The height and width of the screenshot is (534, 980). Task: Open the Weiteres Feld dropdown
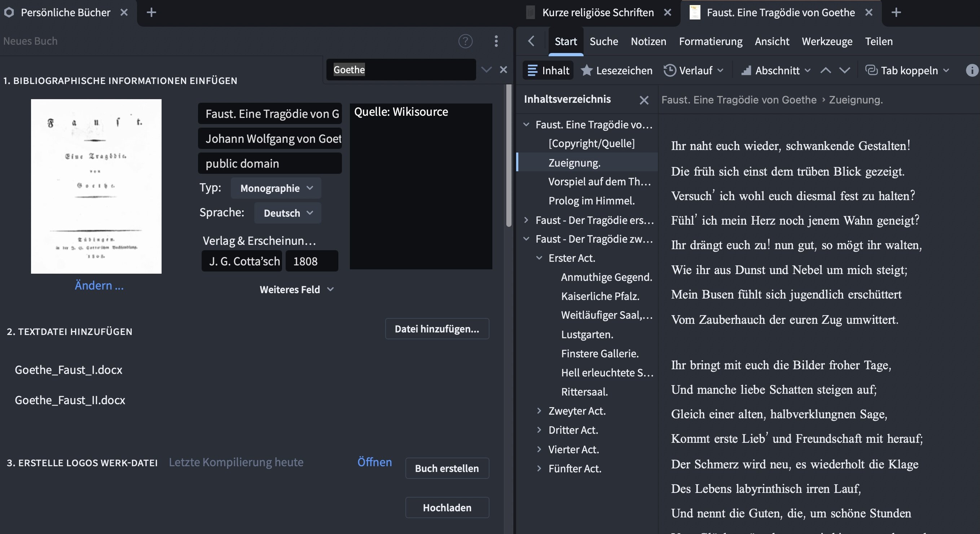(297, 290)
